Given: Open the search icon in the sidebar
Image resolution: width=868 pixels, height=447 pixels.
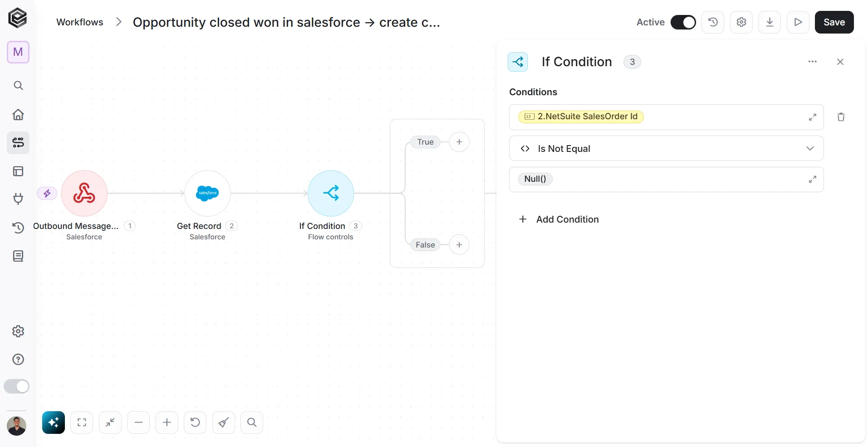Looking at the screenshot, I should (18, 86).
